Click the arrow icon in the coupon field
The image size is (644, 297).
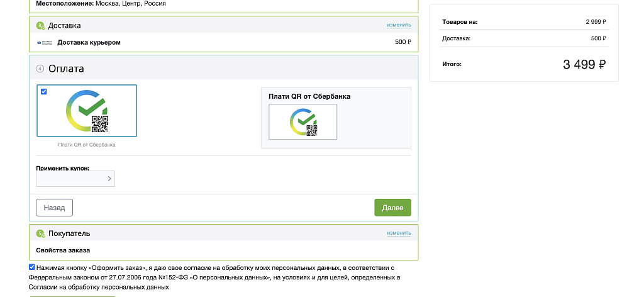(x=109, y=179)
